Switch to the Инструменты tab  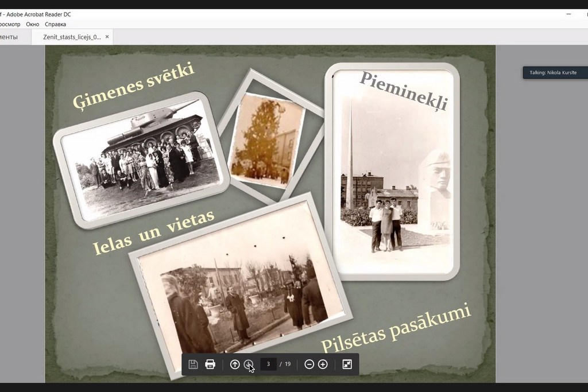coord(8,37)
